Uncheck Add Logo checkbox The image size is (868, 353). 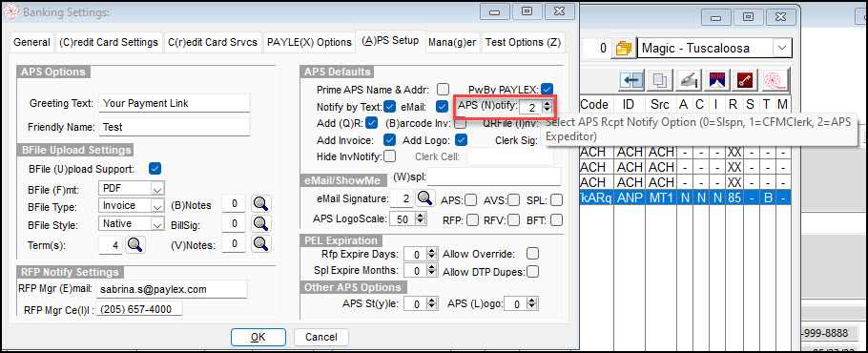point(460,139)
